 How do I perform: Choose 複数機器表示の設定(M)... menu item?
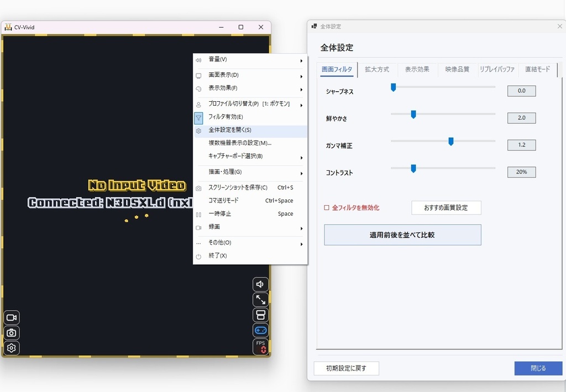[x=250, y=144]
